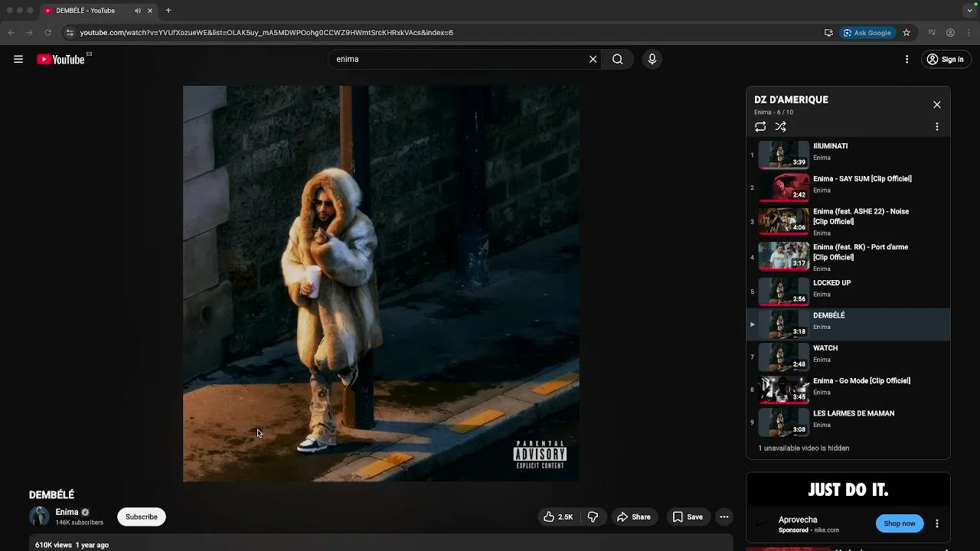
Task: Dislike the DEMBÉLÉ video
Action: (593, 517)
